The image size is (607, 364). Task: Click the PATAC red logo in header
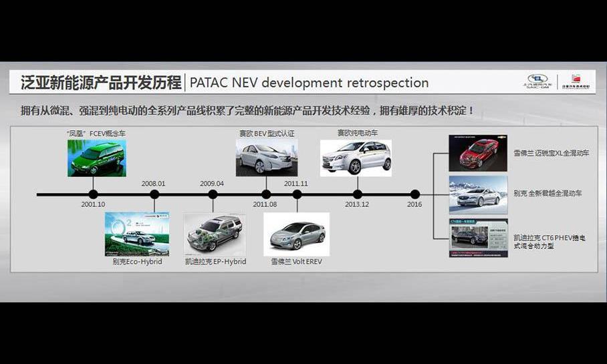click(576, 81)
